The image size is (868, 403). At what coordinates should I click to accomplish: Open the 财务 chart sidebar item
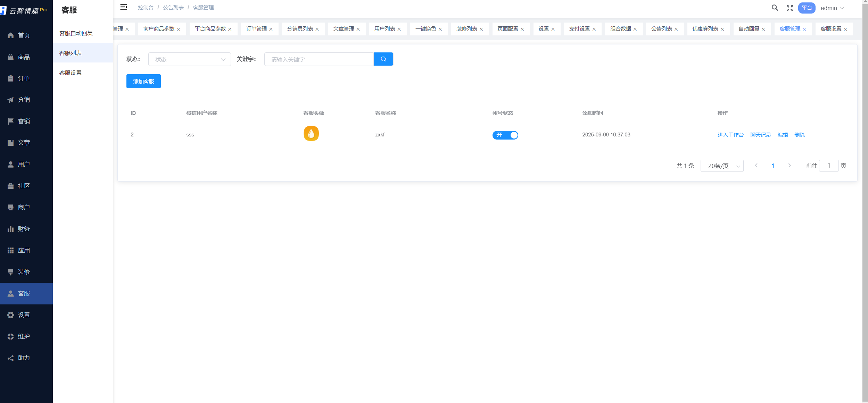(x=24, y=229)
